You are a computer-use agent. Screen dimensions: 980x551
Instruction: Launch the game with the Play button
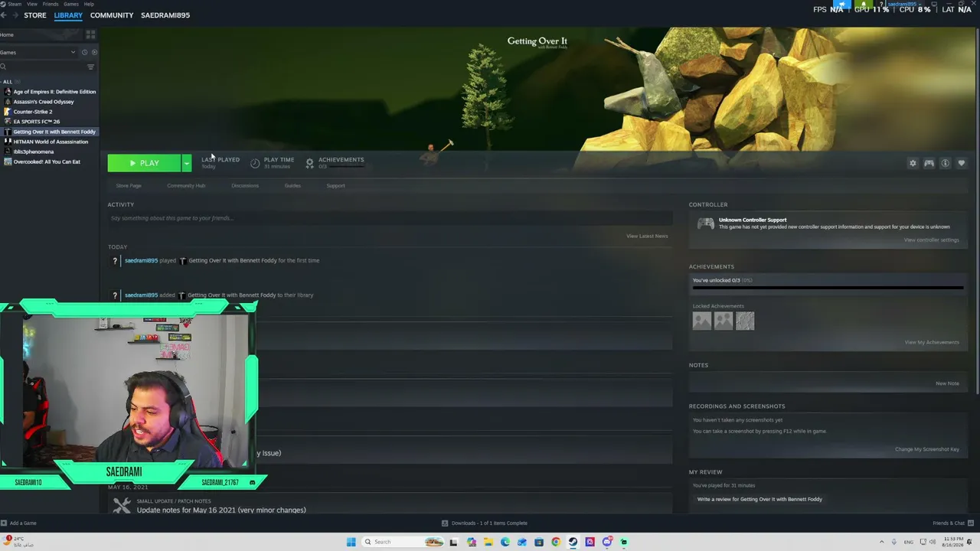pyautogui.click(x=144, y=163)
